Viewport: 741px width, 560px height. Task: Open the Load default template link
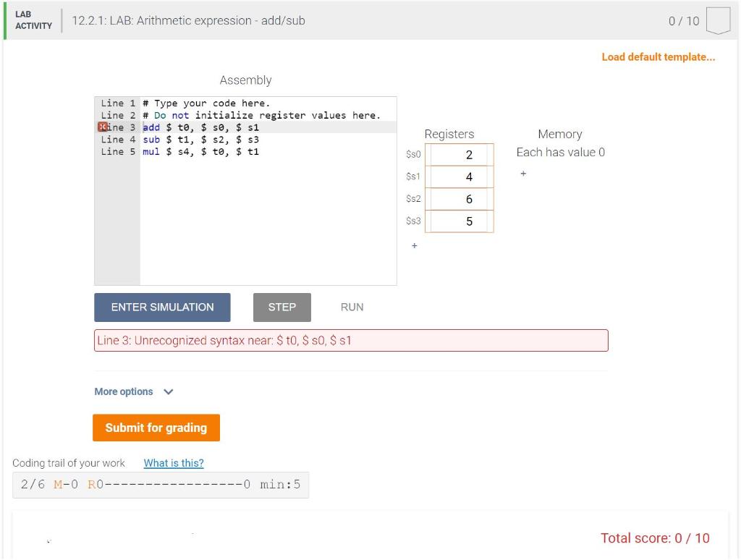click(658, 56)
